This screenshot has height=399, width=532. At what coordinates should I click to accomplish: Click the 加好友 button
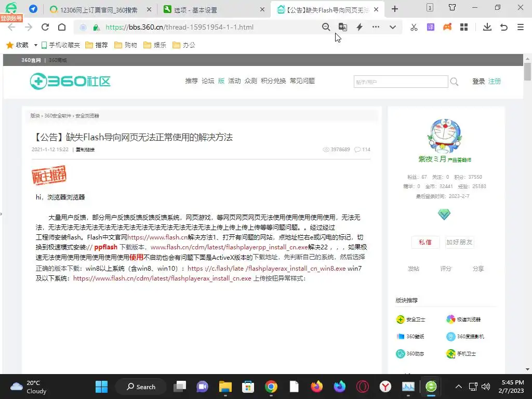(459, 242)
